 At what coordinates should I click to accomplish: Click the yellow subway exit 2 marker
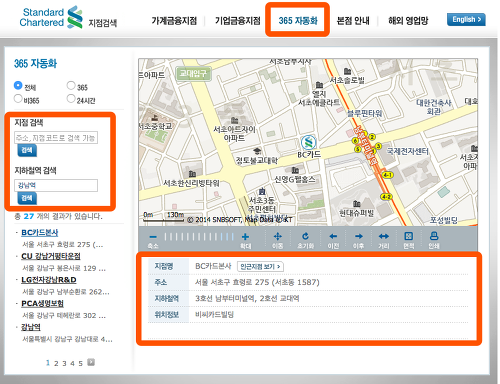click(372, 137)
